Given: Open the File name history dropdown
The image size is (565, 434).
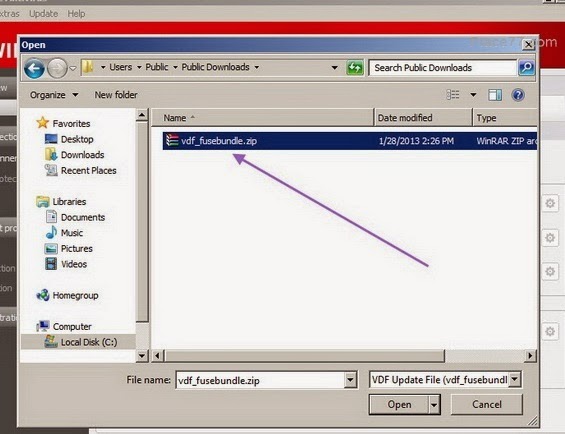Looking at the screenshot, I should point(351,380).
